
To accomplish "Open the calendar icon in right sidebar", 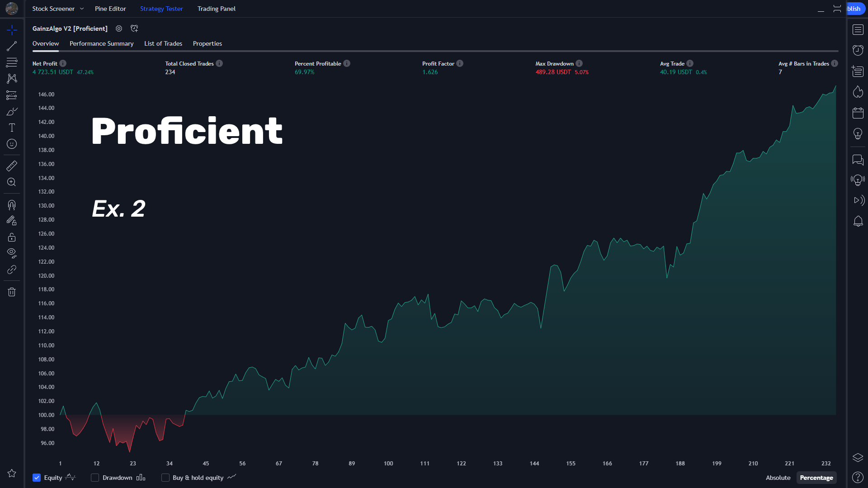I will 858,113.
